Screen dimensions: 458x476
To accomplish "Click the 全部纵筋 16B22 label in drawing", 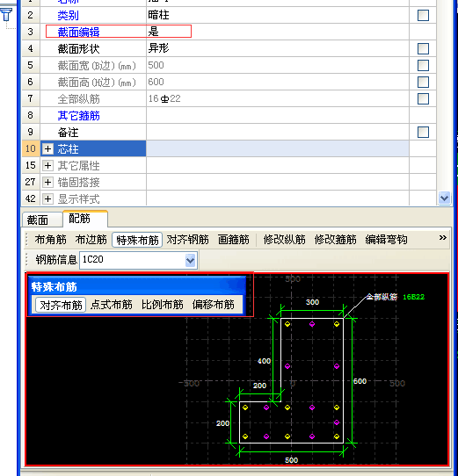I will coord(395,297).
